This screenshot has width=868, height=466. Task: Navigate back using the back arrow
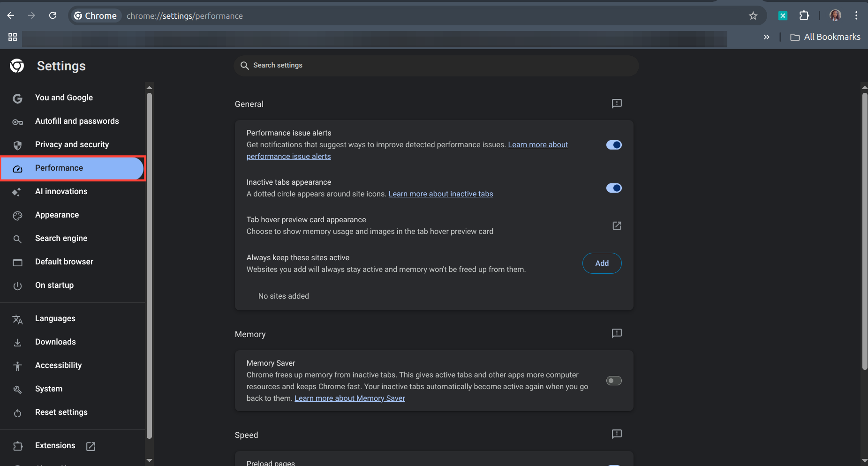click(11, 15)
